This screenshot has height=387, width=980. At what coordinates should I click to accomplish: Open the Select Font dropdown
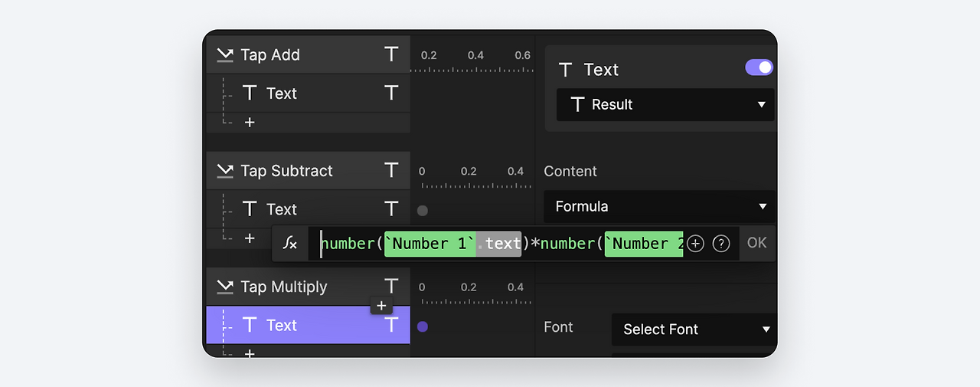pos(694,330)
